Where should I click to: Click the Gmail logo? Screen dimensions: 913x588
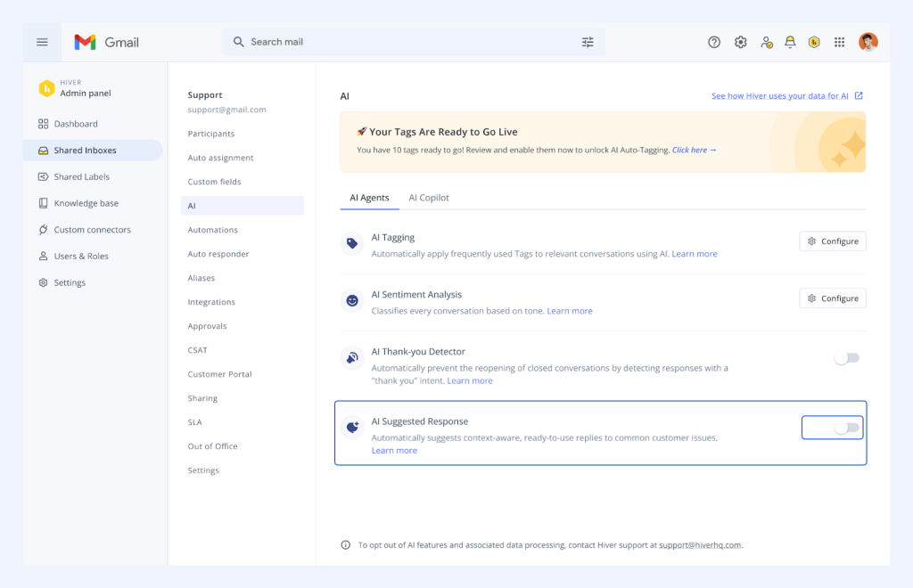tap(106, 42)
